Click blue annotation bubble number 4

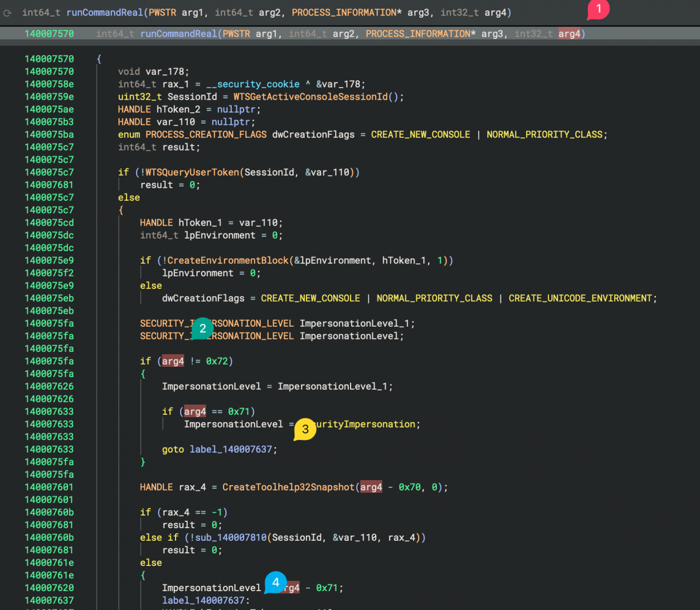[x=276, y=583]
